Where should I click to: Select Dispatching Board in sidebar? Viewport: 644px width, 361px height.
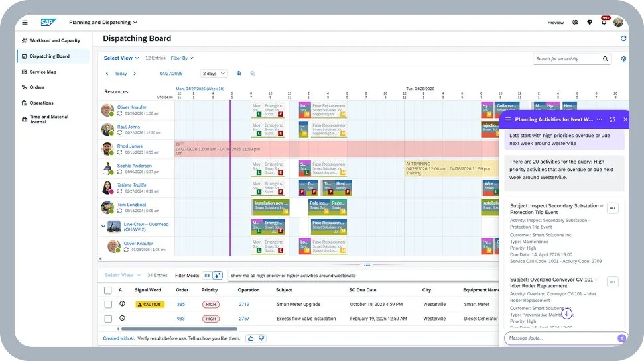pos(54,56)
